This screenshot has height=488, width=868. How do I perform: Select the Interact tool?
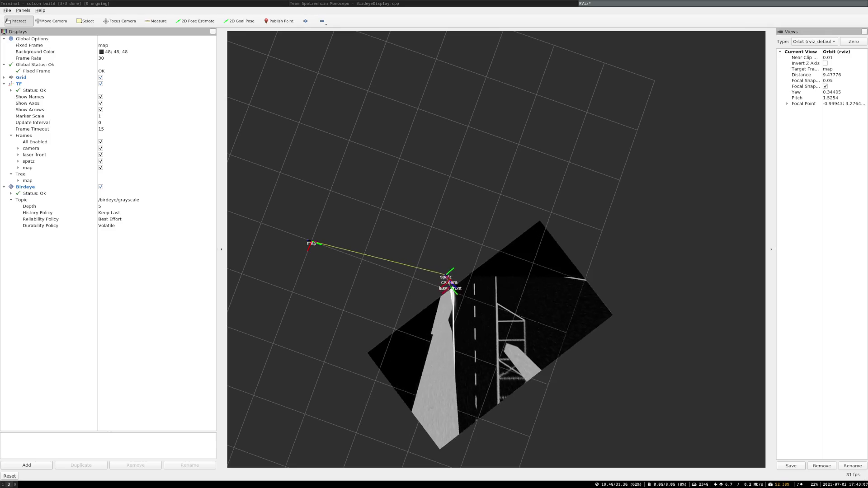coord(16,21)
